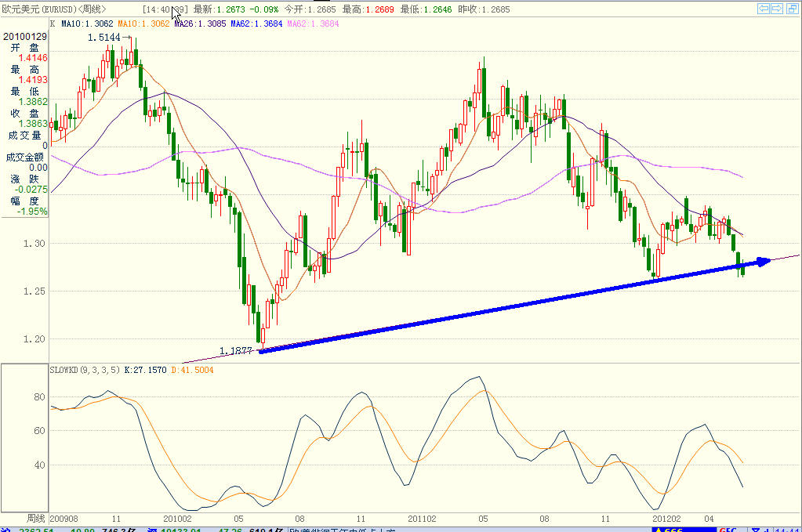Viewport: 802px width, 532px height.
Task: Click the 201102 date axis label
Action: point(422,519)
